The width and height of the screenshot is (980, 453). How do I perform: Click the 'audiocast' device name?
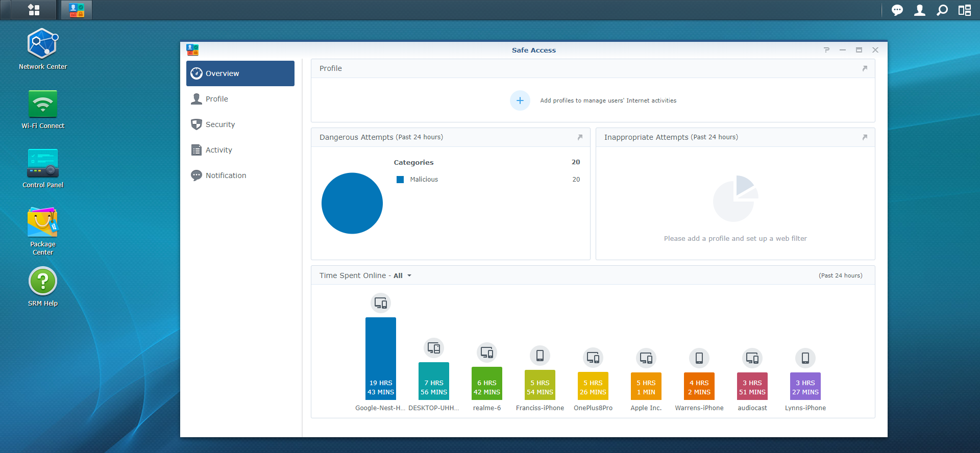pos(752,408)
